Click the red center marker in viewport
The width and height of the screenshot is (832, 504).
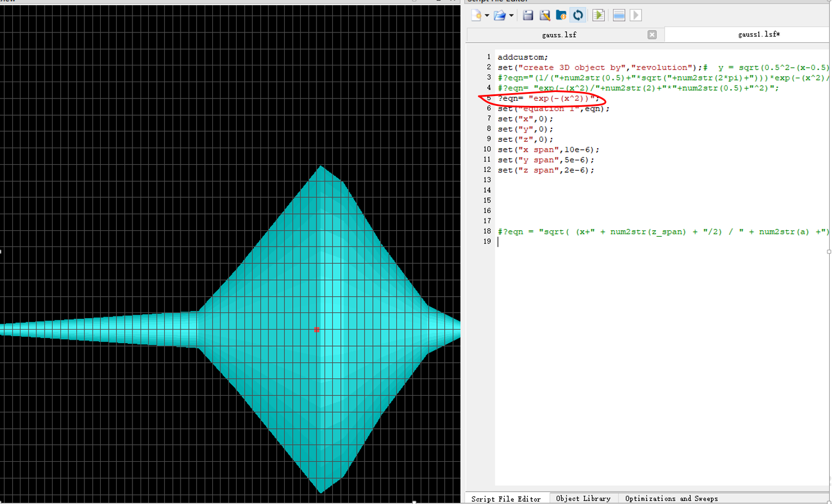pos(316,329)
